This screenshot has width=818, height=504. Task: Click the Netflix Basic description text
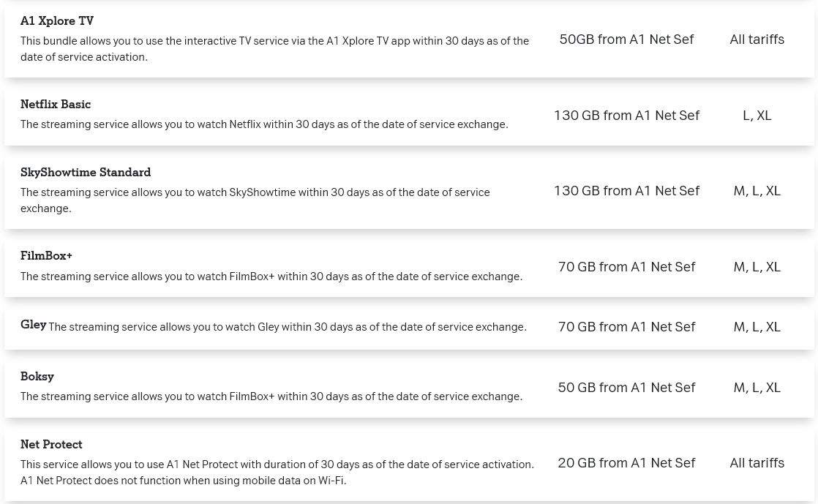coord(264,124)
